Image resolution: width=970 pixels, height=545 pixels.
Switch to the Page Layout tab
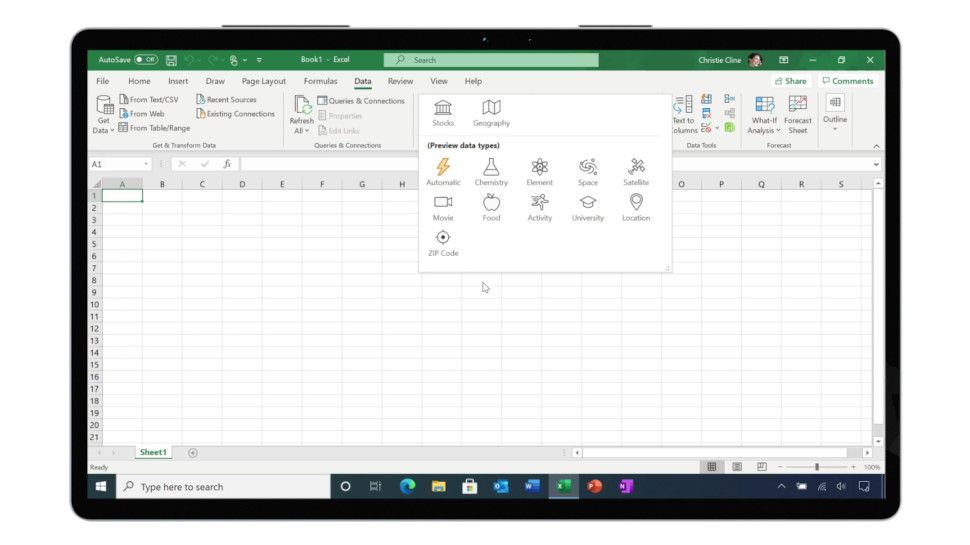[x=264, y=81]
